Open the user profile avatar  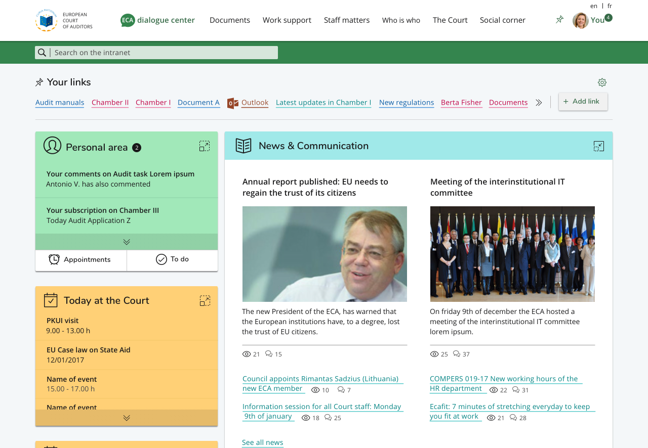click(x=580, y=20)
